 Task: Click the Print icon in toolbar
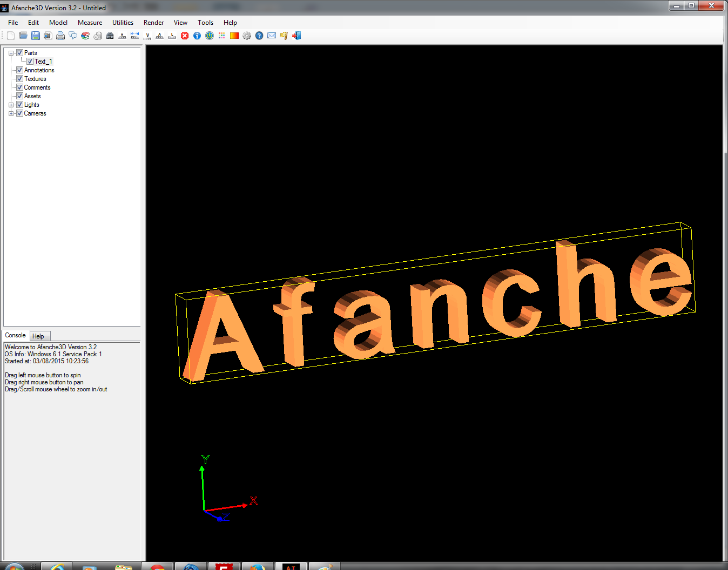coord(60,36)
